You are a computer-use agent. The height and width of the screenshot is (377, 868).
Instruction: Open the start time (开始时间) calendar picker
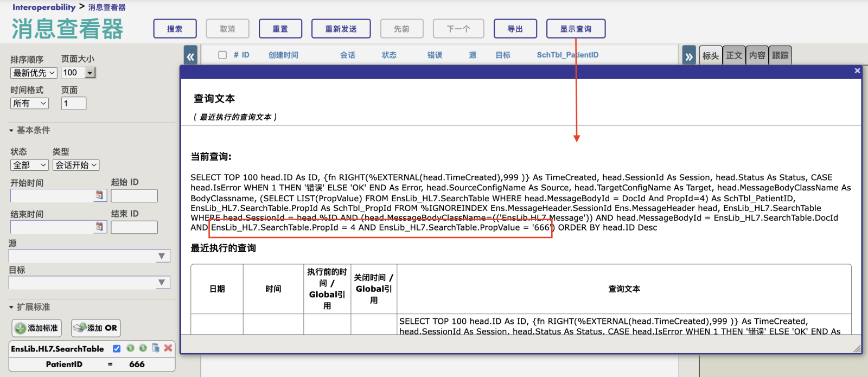tap(99, 195)
